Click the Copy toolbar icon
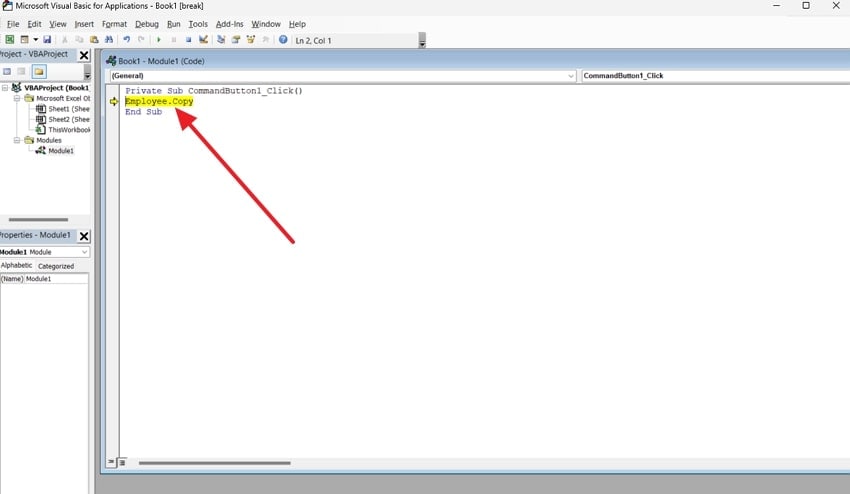The width and height of the screenshot is (850, 494). (x=79, y=40)
